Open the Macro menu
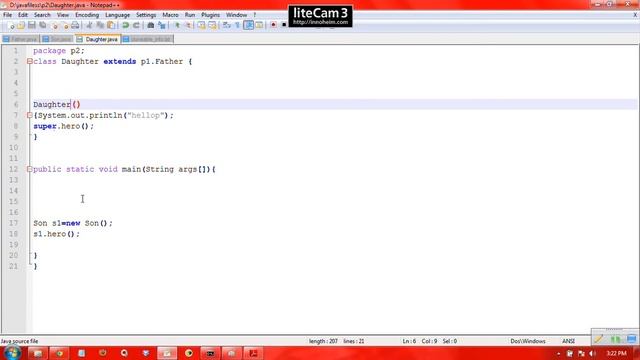 (170, 15)
